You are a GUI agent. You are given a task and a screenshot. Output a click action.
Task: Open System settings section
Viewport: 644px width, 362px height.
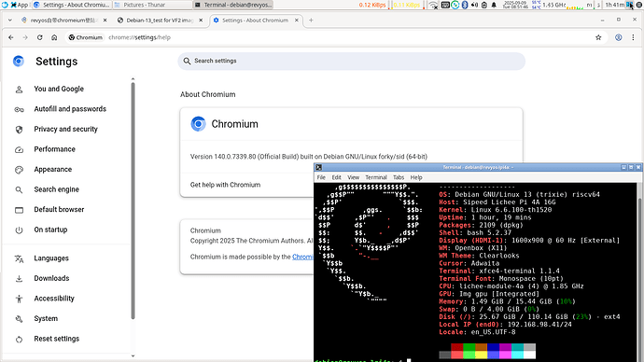pyautogui.click(x=46, y=319)
